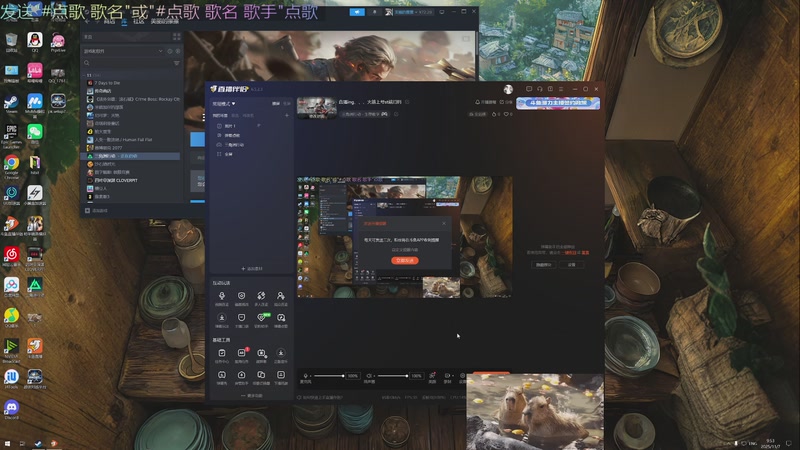Expand more functions at bottom of tools panel
Screen dimensions: 800x450
coord(252,395)
